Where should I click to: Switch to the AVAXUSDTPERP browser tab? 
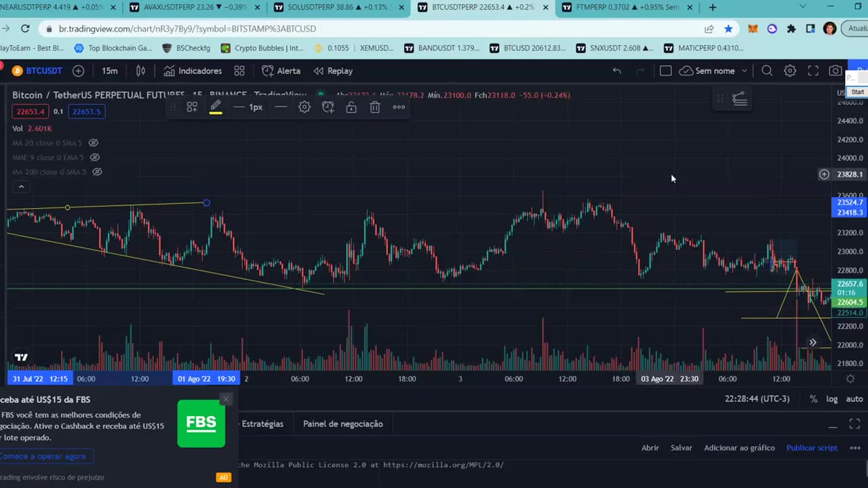pyautogui.click(x=195, y=7)
